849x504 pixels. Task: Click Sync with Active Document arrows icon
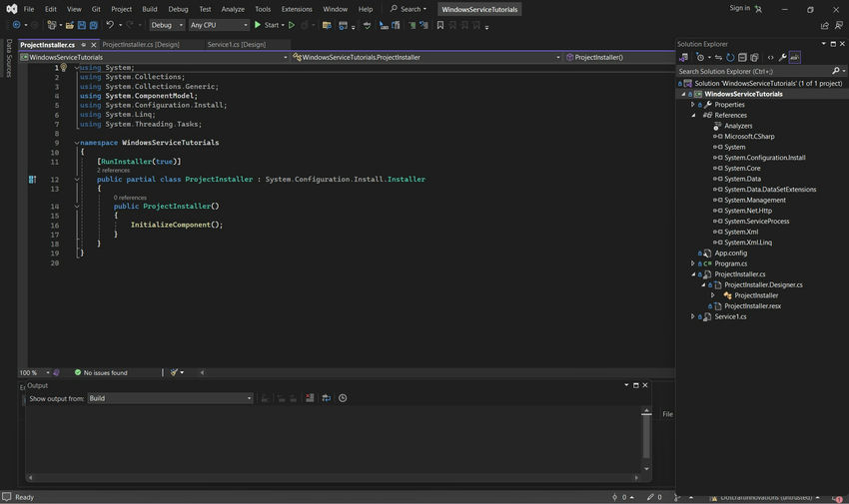(x=718, y=57)
